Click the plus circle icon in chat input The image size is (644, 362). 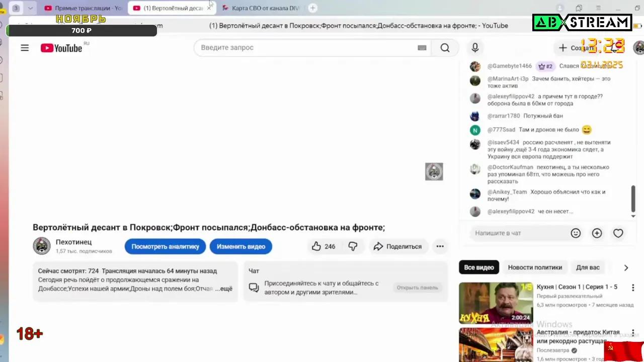tap(597, 233)
